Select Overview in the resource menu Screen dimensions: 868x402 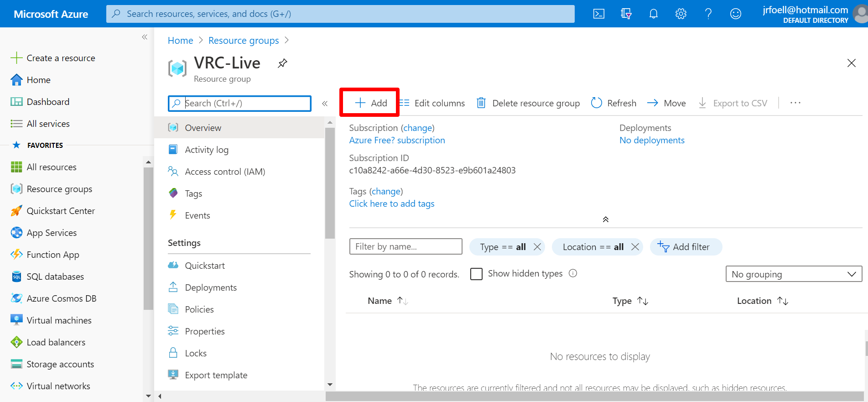point(239,128)
